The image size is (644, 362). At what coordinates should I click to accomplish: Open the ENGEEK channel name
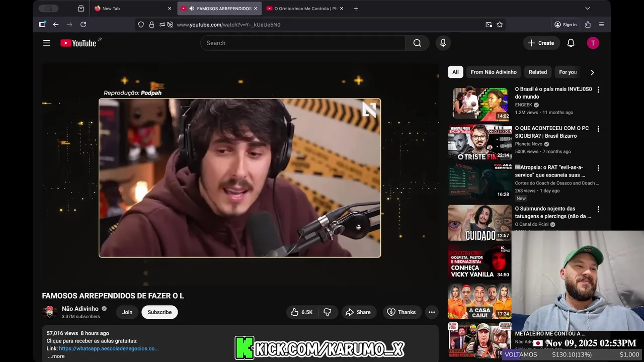(524, 105)
